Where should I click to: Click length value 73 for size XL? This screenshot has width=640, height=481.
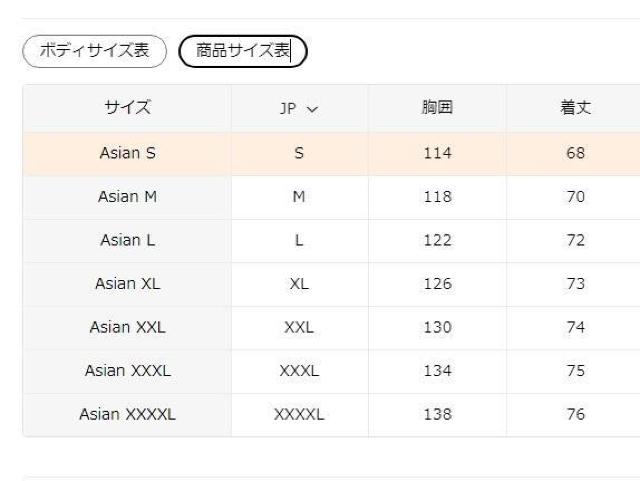575,283
